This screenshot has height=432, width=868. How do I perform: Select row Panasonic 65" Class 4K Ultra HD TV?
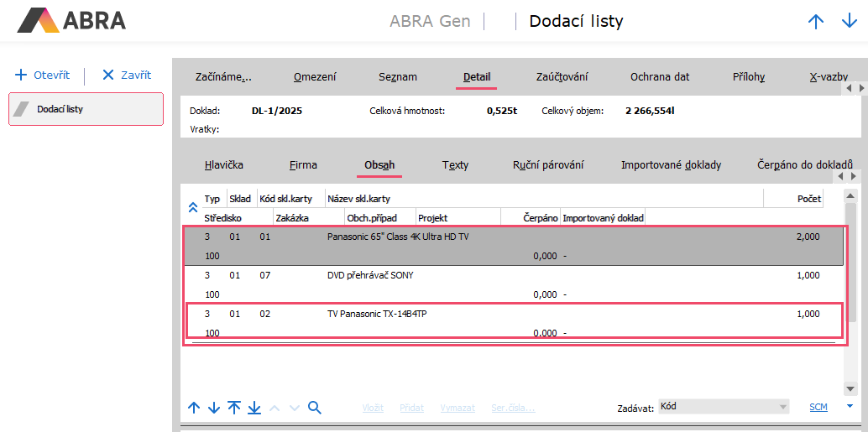513,246
